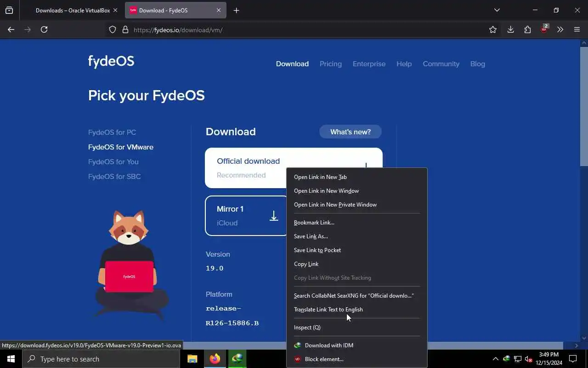The image size is (588, 368).
Task: Select Open Link in New Window
Action: pyautogui.click(x=356, y=191)
